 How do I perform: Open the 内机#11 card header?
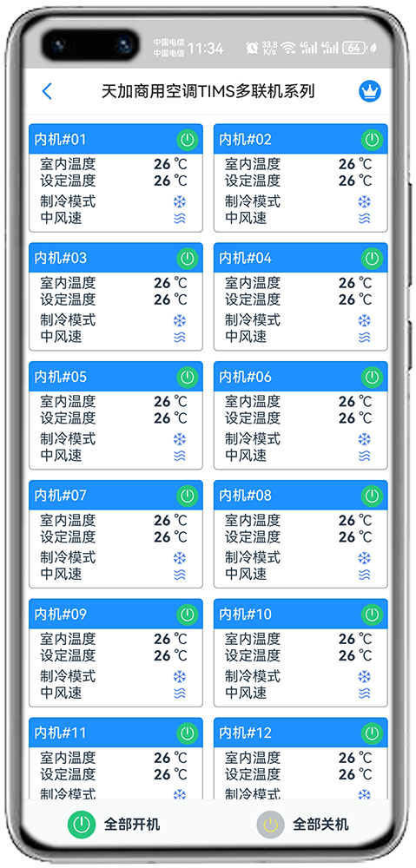coord(116,733)
